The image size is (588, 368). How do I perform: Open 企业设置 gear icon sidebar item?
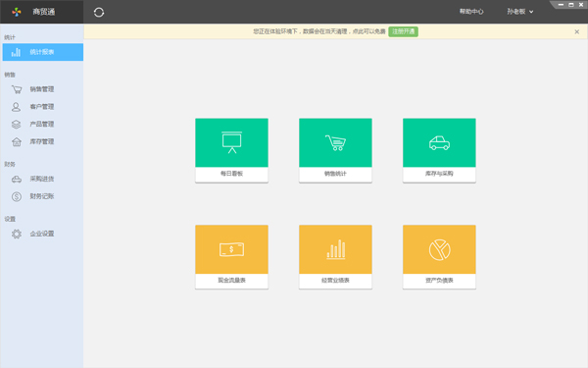(43, 234)
